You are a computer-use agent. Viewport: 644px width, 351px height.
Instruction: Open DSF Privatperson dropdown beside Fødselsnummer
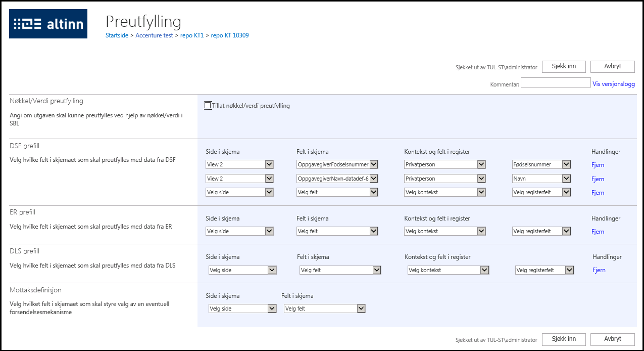[445, 164]
